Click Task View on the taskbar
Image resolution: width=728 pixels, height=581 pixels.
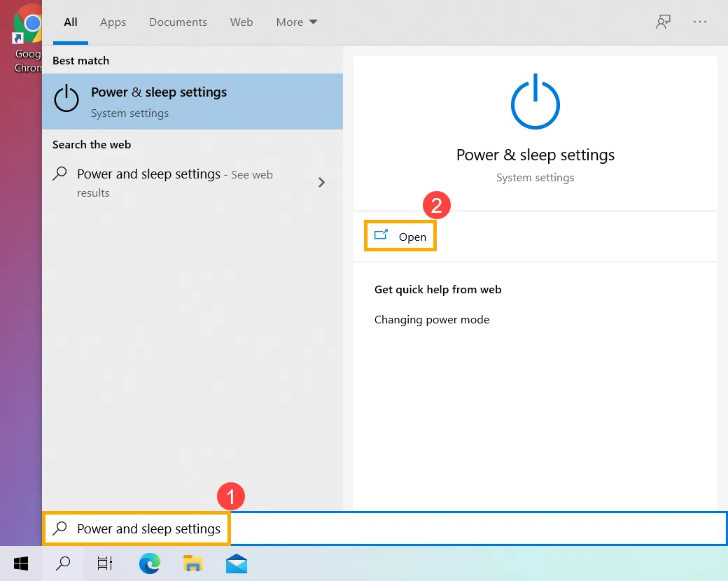pos(104,563)
